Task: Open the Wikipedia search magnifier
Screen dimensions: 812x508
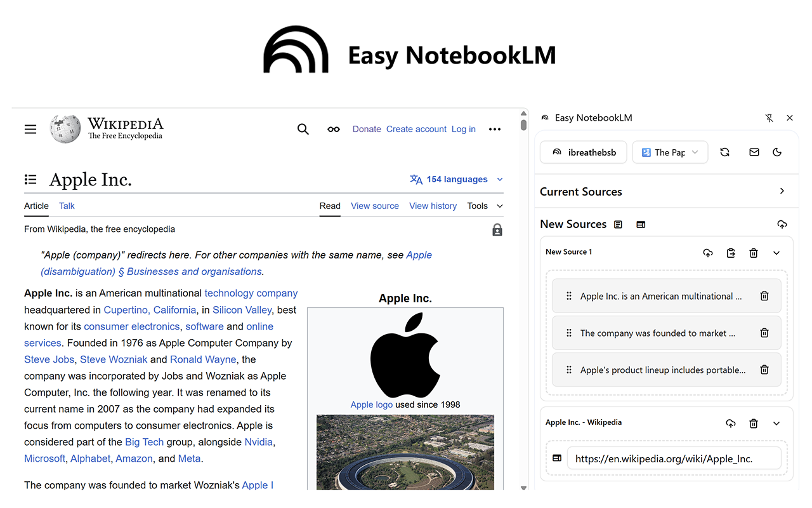Action: pyautogui.click(x=303, y=129)
